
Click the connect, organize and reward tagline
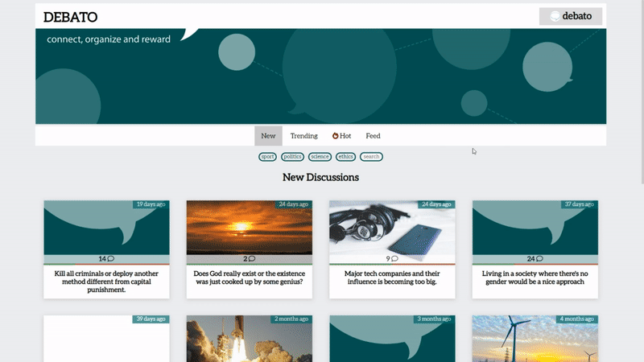pyautogui.click(x=109, y=39)
